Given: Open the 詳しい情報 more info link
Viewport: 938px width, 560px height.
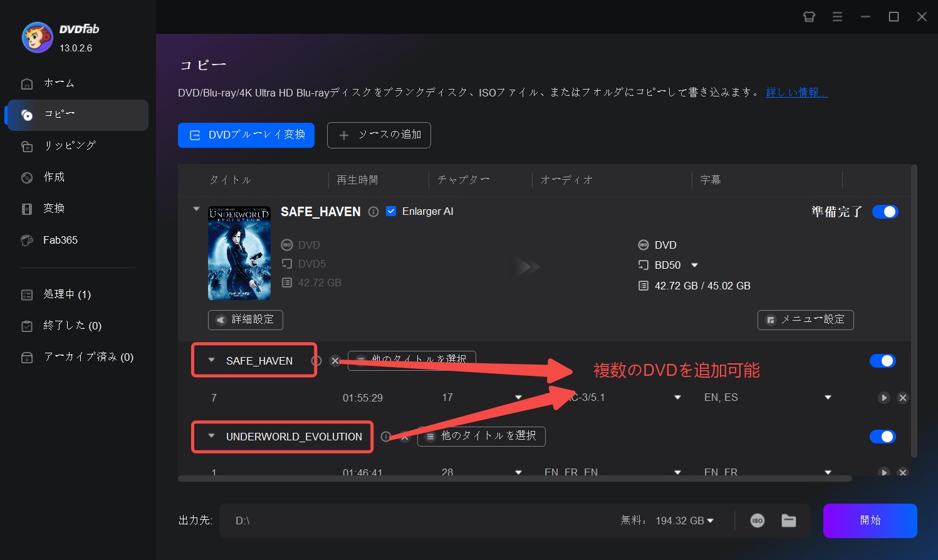Looking at the screenshot, I should pos(797,93).
